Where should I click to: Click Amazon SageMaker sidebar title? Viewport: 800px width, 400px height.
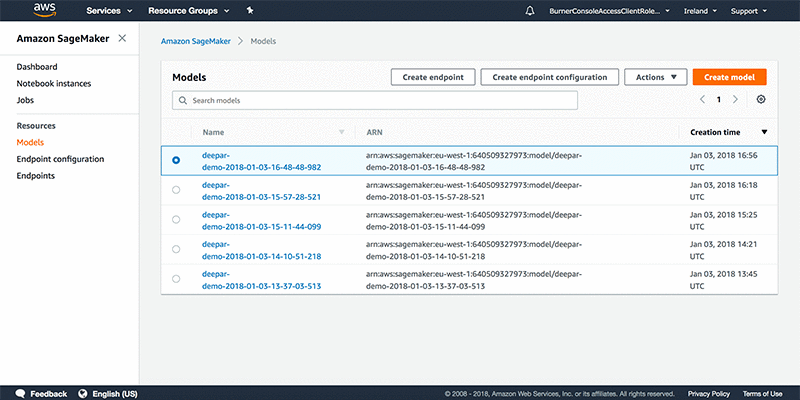63,39
